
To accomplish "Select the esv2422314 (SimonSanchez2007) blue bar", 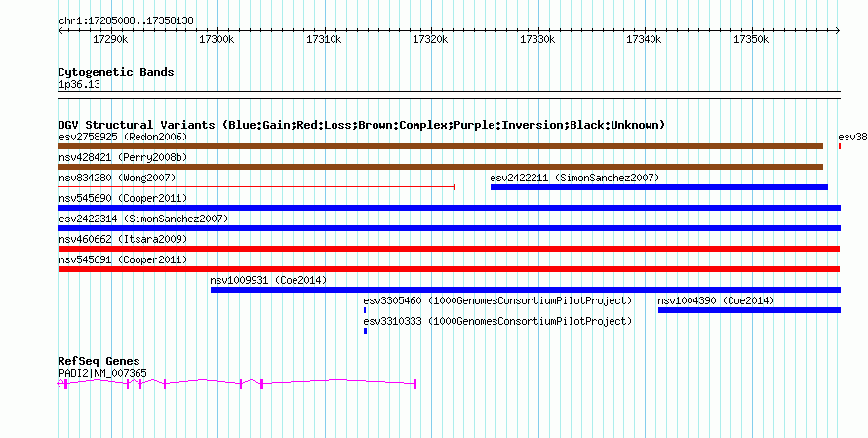I will pos(449,228).
